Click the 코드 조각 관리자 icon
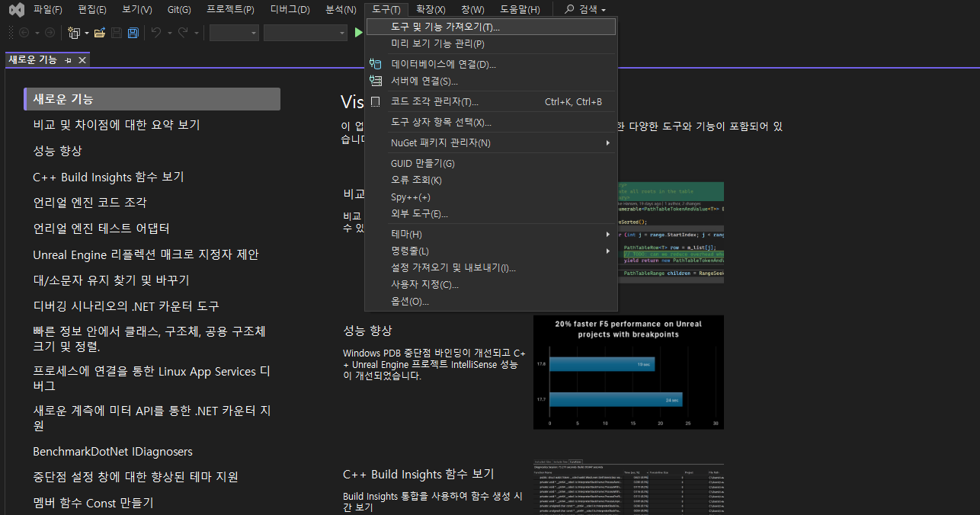The height and width of the screenshot is (515, 980). [x=375, y=101]
